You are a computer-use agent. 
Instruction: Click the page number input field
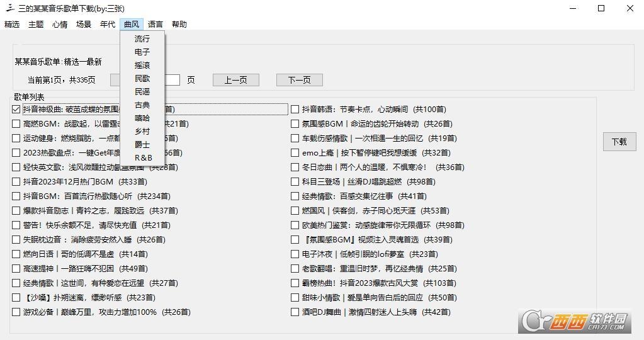[x=172, y=80]
